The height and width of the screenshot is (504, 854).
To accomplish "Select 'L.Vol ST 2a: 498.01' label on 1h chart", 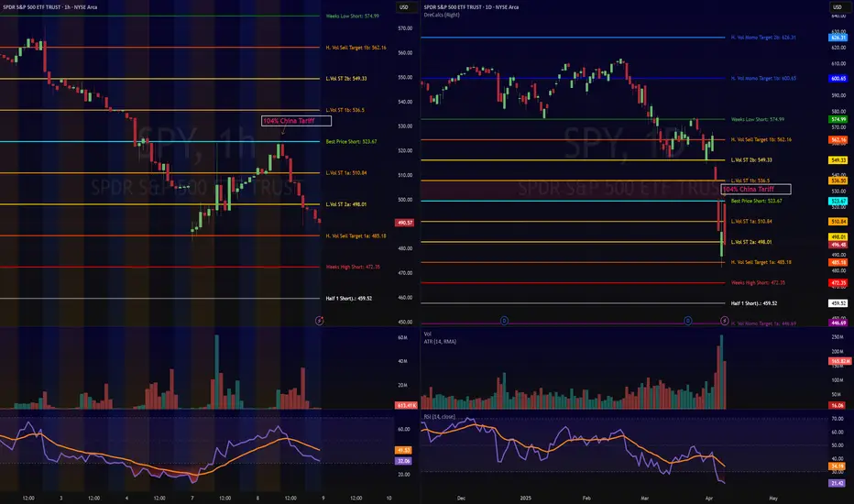I will coord(346,204).
